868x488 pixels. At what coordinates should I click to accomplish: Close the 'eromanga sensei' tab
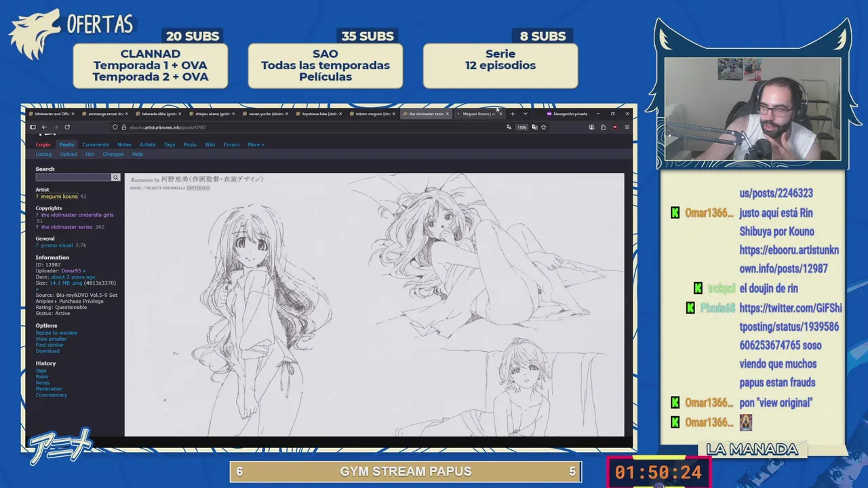tap(127, 114)
